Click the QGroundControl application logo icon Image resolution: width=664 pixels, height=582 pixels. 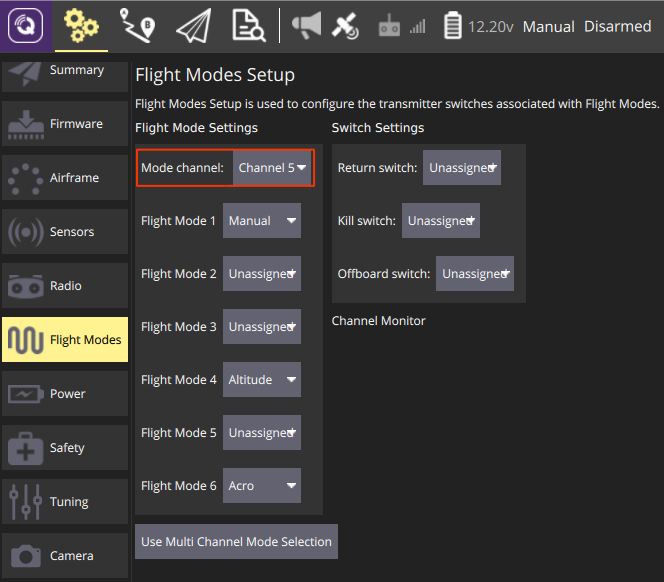(24, 26)
